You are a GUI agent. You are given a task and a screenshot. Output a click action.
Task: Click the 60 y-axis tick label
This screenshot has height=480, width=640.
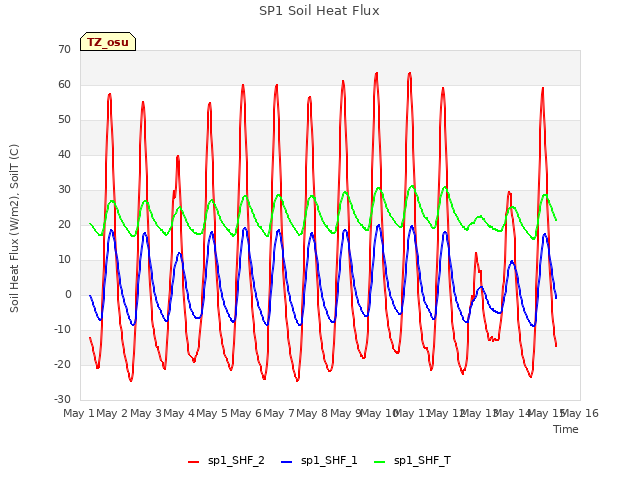[64, 84]
